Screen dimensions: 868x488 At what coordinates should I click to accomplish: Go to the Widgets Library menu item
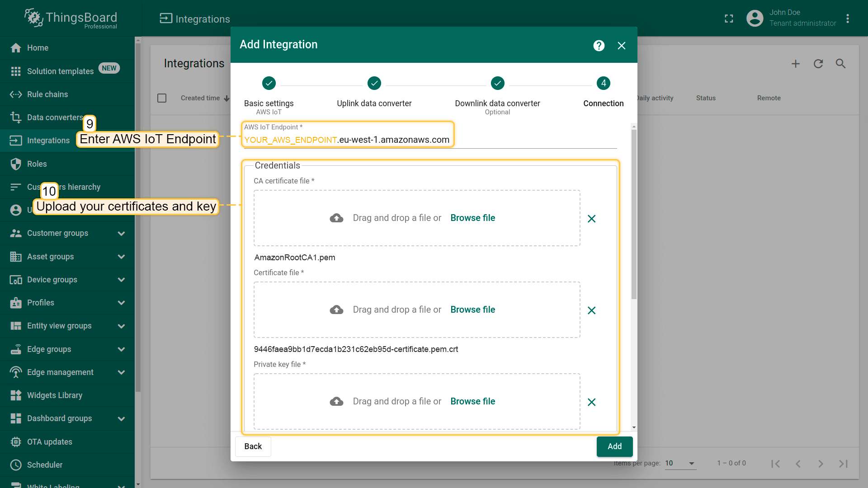(55, 395)
